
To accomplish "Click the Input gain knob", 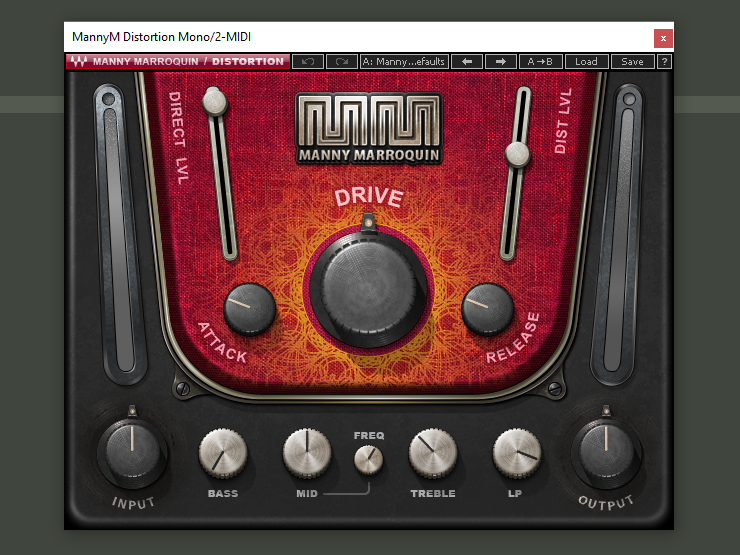I will click(x=133, y=453).
